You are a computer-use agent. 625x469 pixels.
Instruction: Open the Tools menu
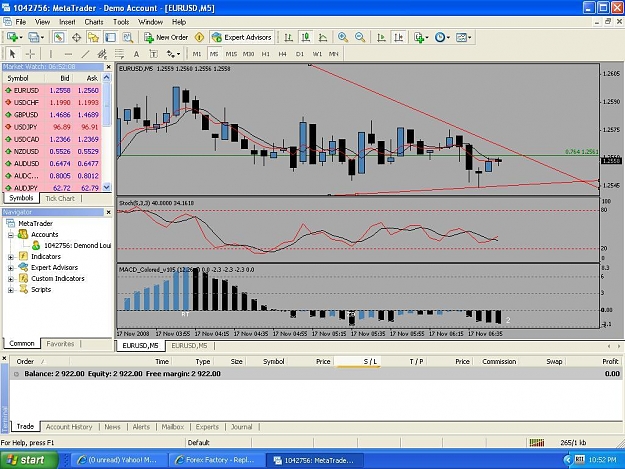click(x=121, y=22)
